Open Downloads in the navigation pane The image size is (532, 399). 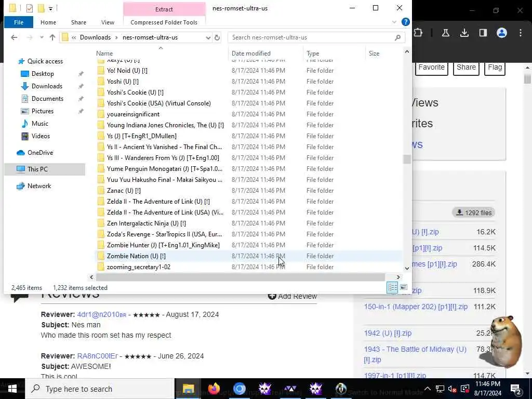click(47, 86)
